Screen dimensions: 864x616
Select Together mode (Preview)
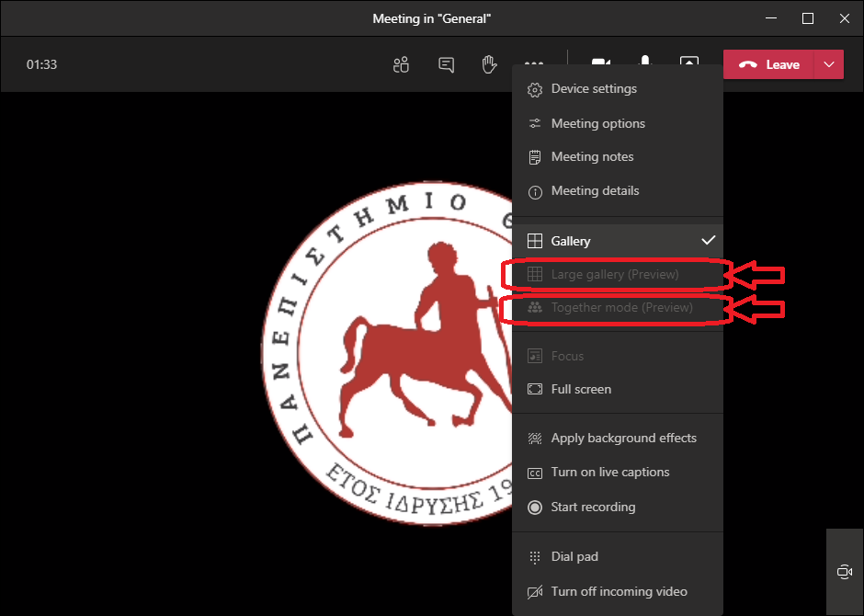(618, 307)
